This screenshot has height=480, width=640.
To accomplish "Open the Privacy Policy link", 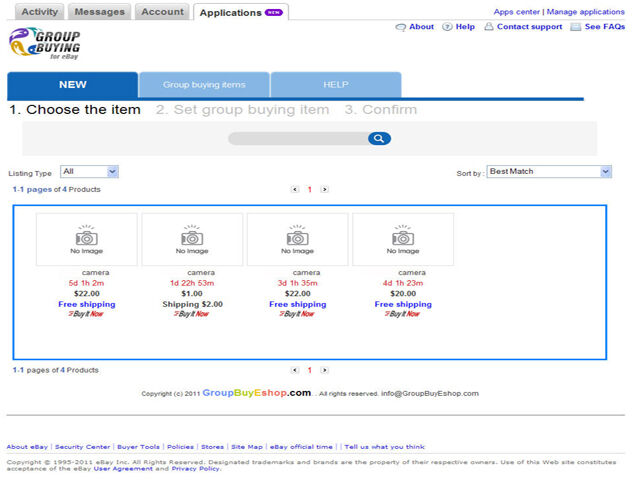I will 196,469.
